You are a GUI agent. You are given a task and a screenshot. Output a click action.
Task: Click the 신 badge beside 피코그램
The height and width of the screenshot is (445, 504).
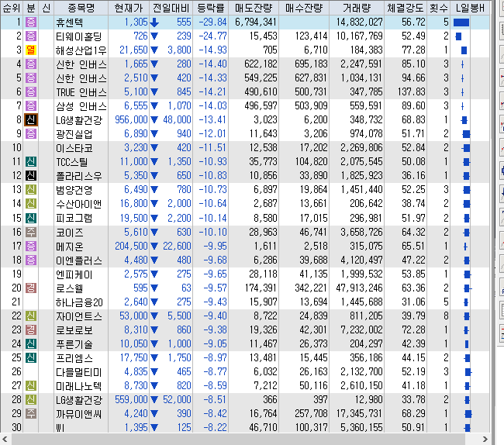pyautogui.click(x=31, y=218)
